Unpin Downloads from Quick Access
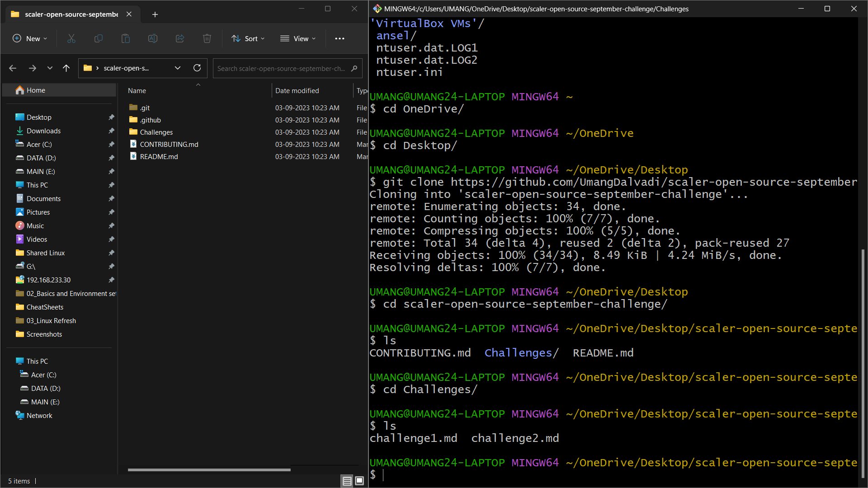 pyautogui.click(x=111, y=131)
